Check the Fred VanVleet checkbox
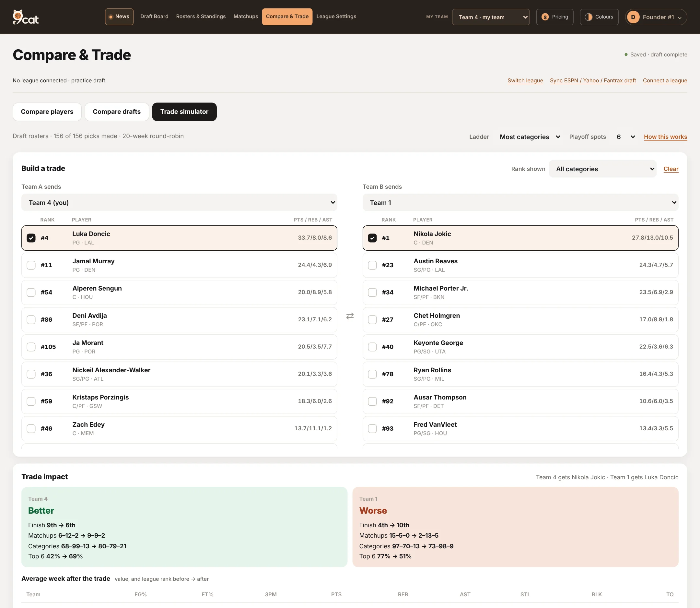The height and width of the screenshot is (608, 700). tap(372, 428)
